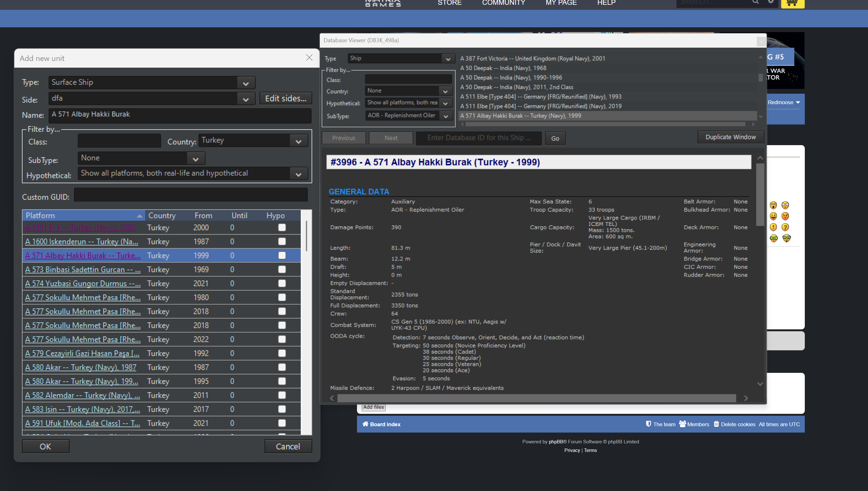Toggle Hypo checkbox for A 579 Cezayirli Gazi Hasan Pasa row

click(282, 353)
